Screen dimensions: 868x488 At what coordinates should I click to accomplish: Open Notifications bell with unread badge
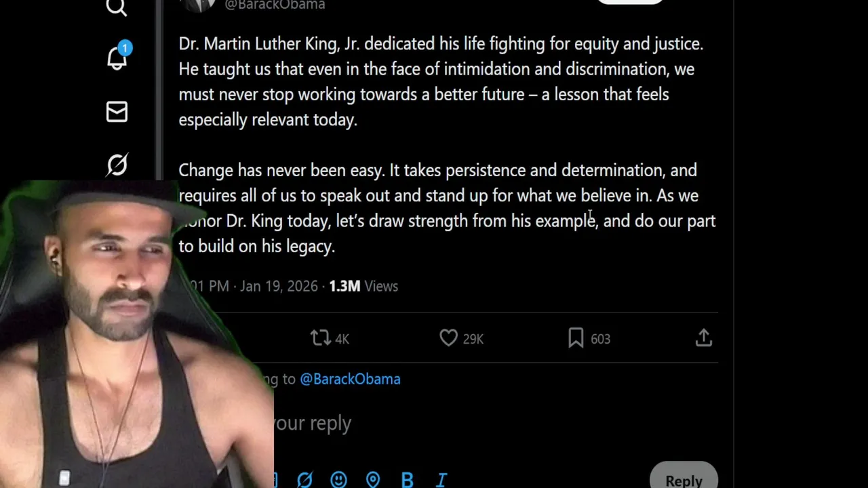pyautogui.click(x=117, y=58)
